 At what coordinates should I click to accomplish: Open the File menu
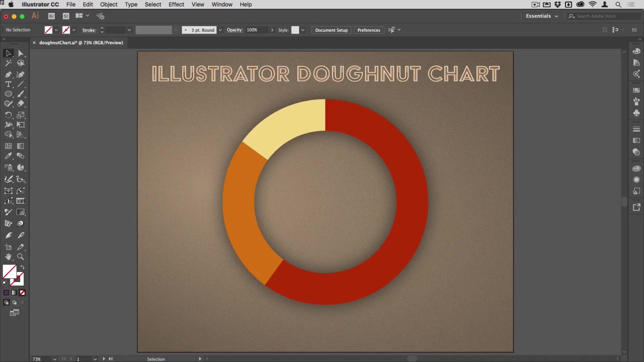point(71,4)
